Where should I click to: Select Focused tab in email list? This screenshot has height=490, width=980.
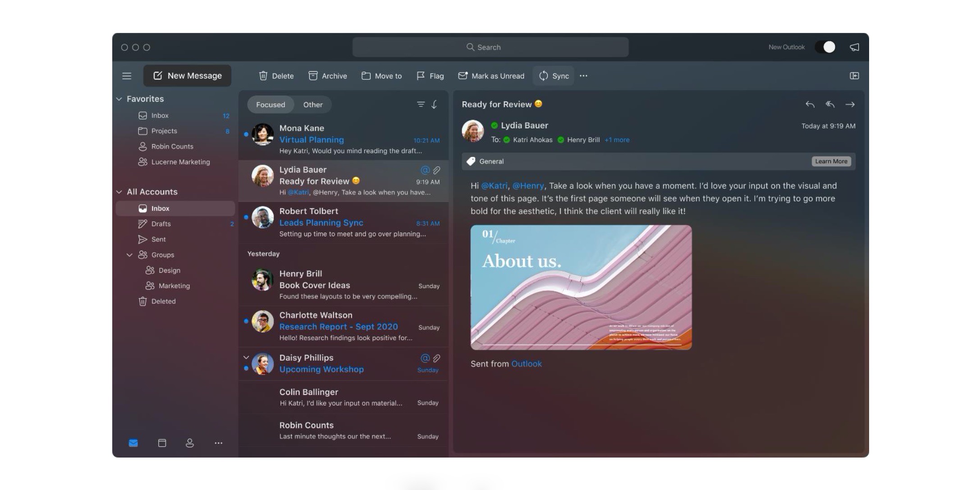(x=270, y=105)
